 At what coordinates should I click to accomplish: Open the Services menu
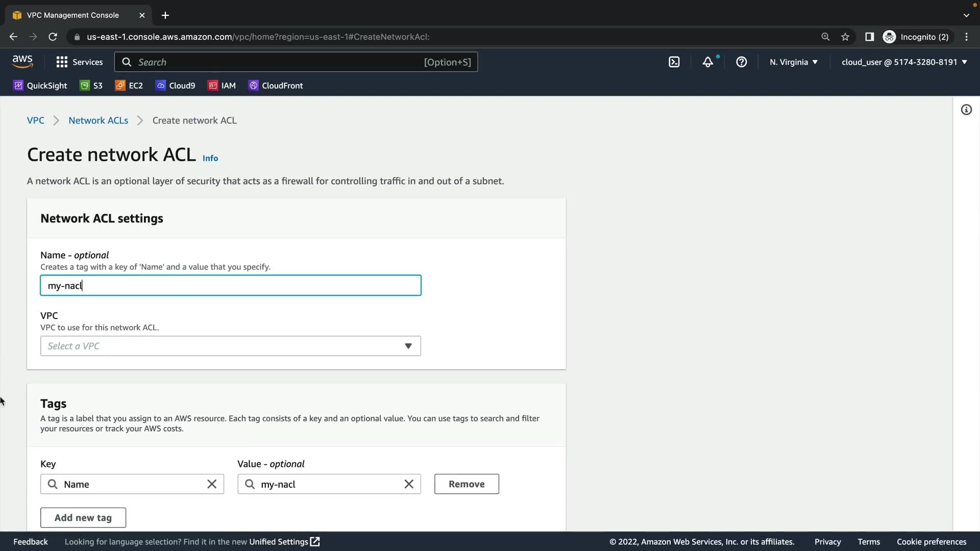point(79,62)
